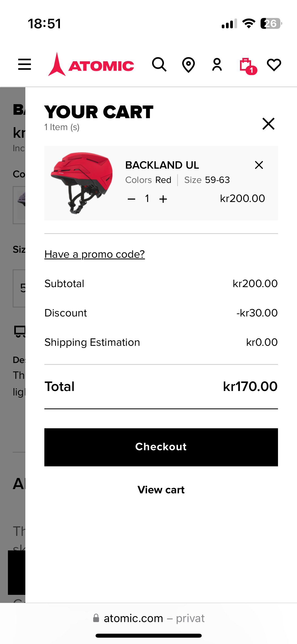297x644 pixels.
Task: Open the store locator pin icon
Action: tap(188, 65)
